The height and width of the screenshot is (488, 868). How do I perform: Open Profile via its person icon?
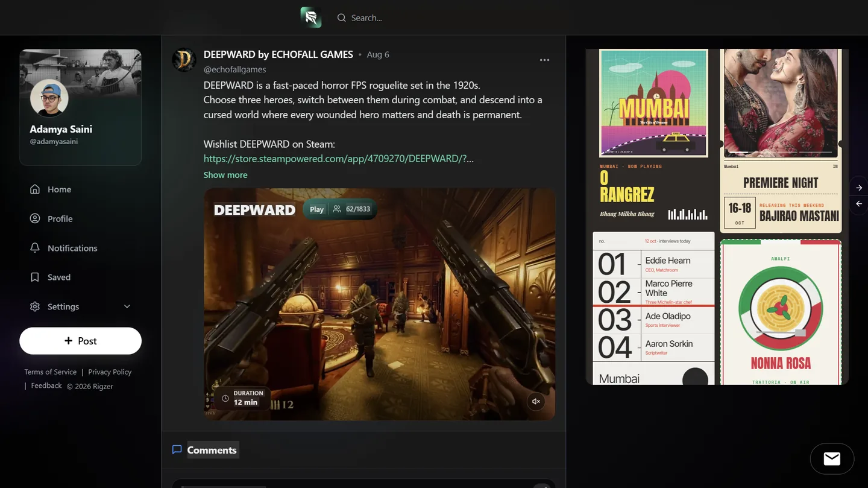pos(35,218)
